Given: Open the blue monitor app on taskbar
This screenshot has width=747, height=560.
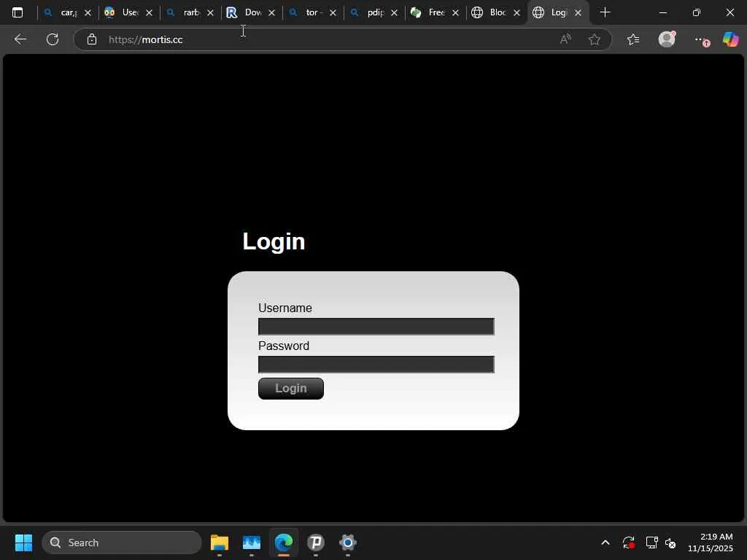Looking at the screenshot, I should point(252,542).
